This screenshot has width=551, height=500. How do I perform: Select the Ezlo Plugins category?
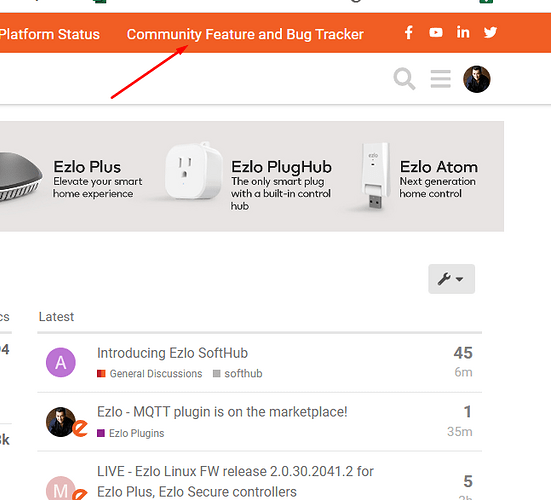pos(131,433)
